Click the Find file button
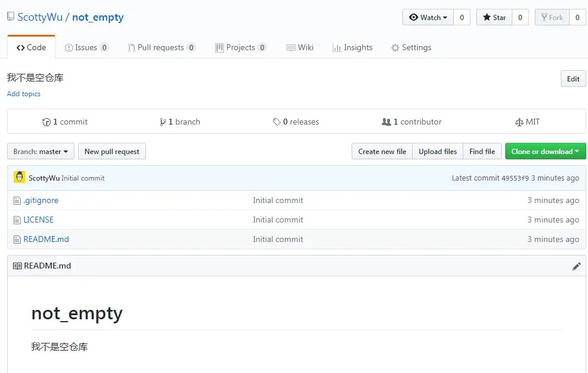Screen dimensions: 588x373 [x=482, y=151]
